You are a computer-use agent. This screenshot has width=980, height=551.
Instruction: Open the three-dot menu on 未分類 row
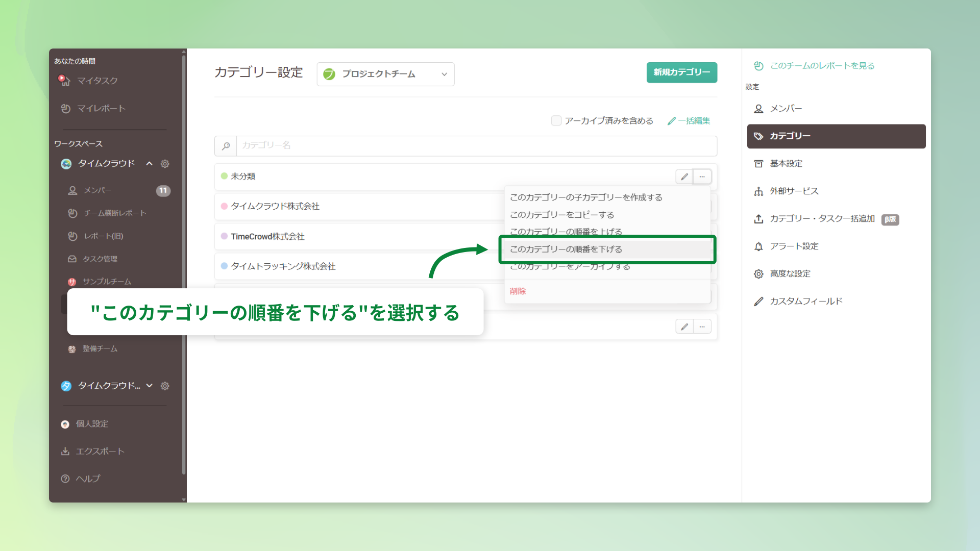coord(702,177)
